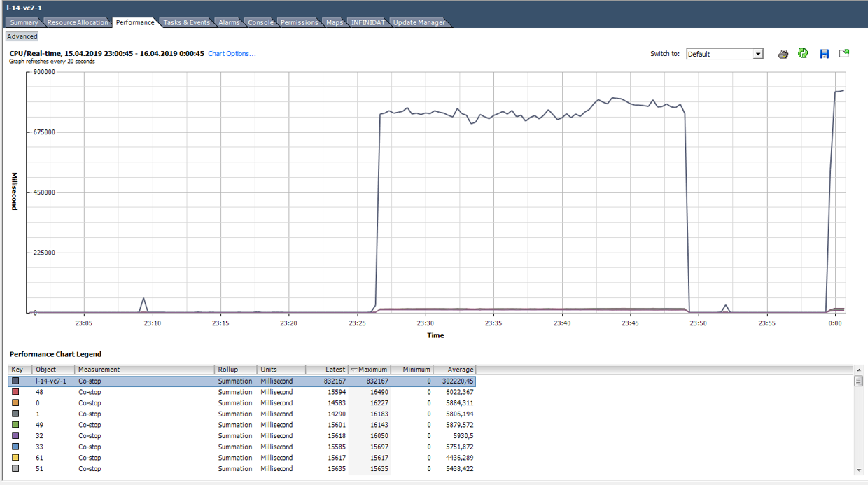Click the red key swatch for object 48
Viewport: 868px width, 485px height.
tap(17, 392)
